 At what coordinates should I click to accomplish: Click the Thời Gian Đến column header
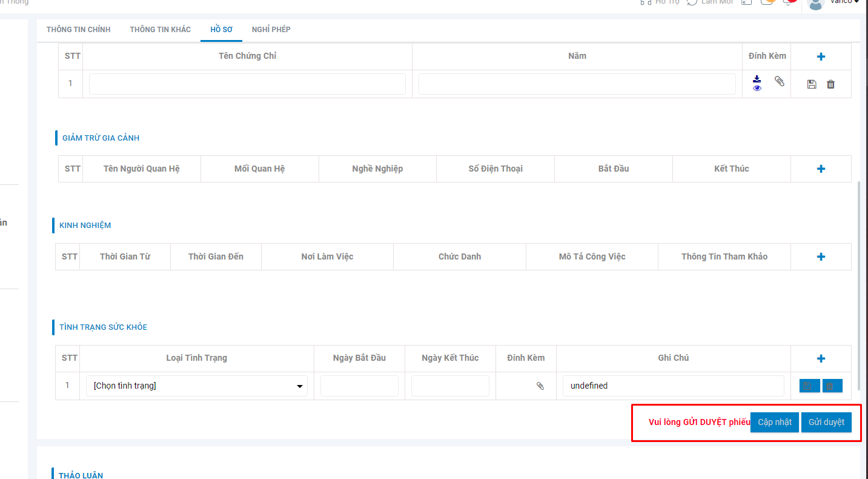[x=216, y=256]
